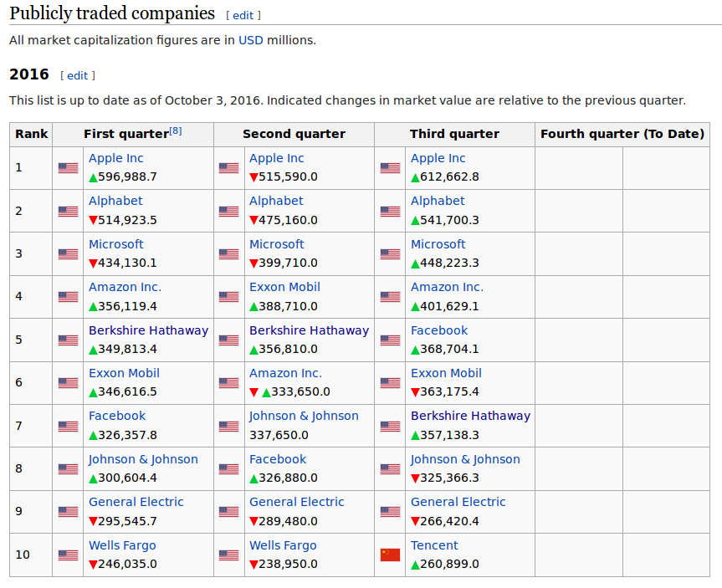Open Exxon Mobil link in Second quarter rank 4
Image resolution: width=722 pixels, height=588 pixels.
pyautogui.click(x=284, y=288)
